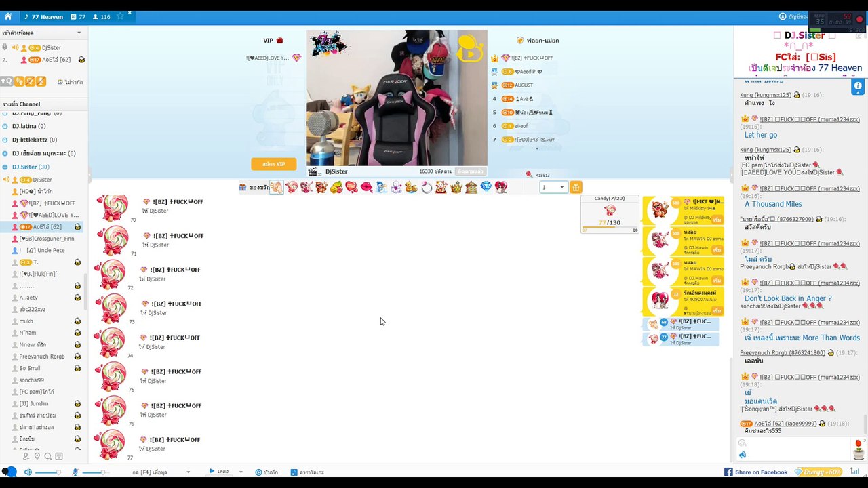
Task: Toggle the third orange mic-off button
Action: pyautogui.click(x=41, y=81)
